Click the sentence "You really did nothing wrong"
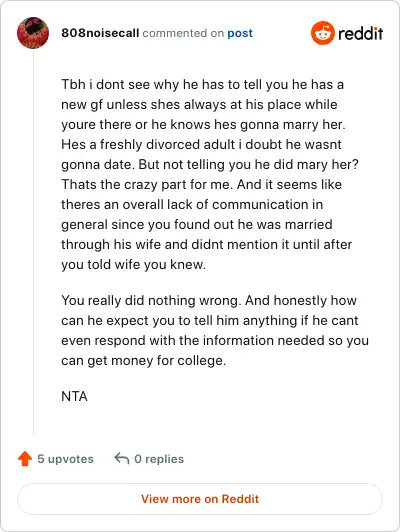Viewport: 400px width, 532px height. 151,301
